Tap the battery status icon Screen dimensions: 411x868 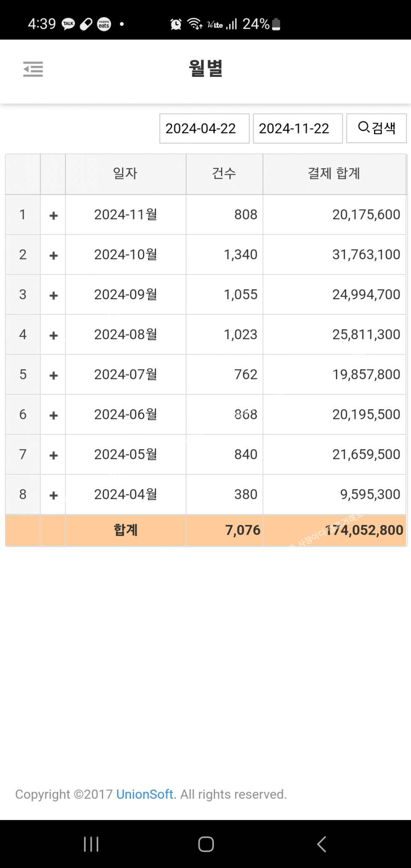[x=276, y=24]
